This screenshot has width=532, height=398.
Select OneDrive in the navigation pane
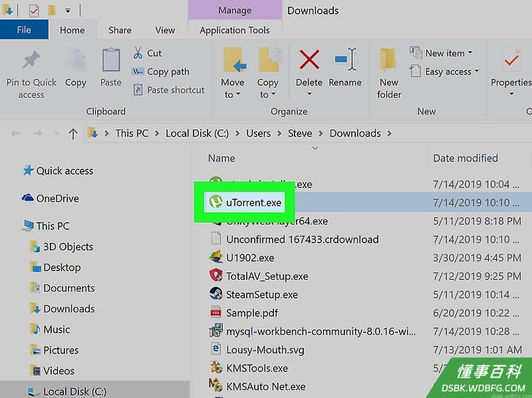(50, 198)
